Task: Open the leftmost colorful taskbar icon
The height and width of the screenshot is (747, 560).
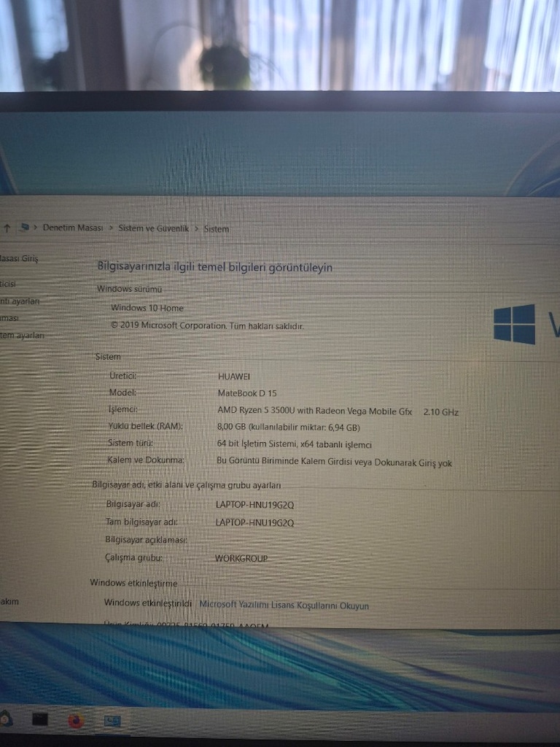Action: click(x=4, y=719)
